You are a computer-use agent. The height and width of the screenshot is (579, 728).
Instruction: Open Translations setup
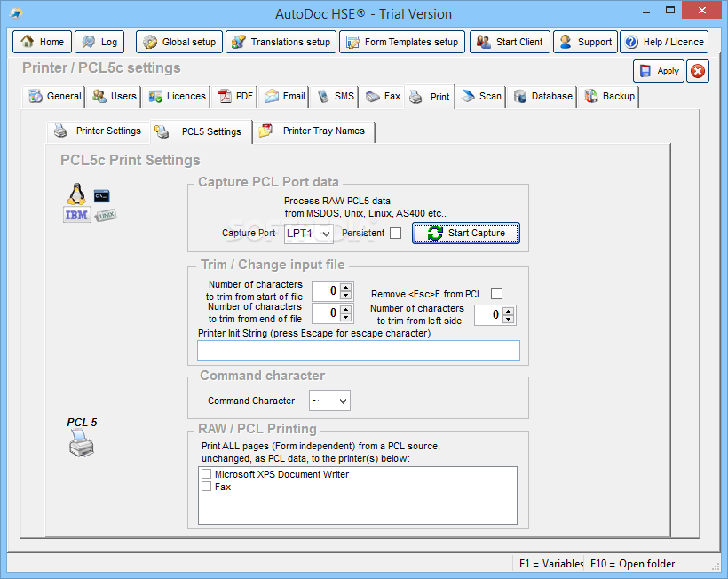281,42
